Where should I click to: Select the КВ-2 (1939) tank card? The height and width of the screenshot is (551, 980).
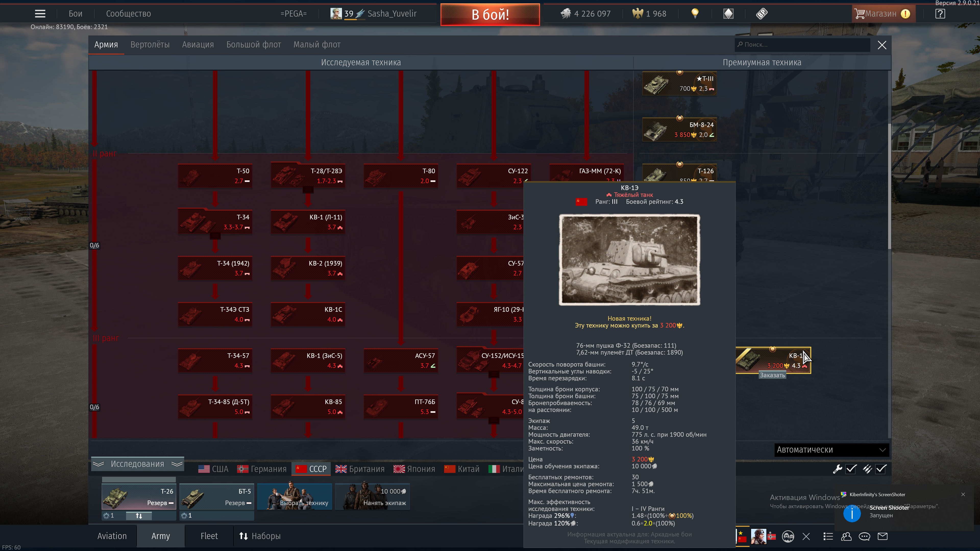(x=308, y=268)
